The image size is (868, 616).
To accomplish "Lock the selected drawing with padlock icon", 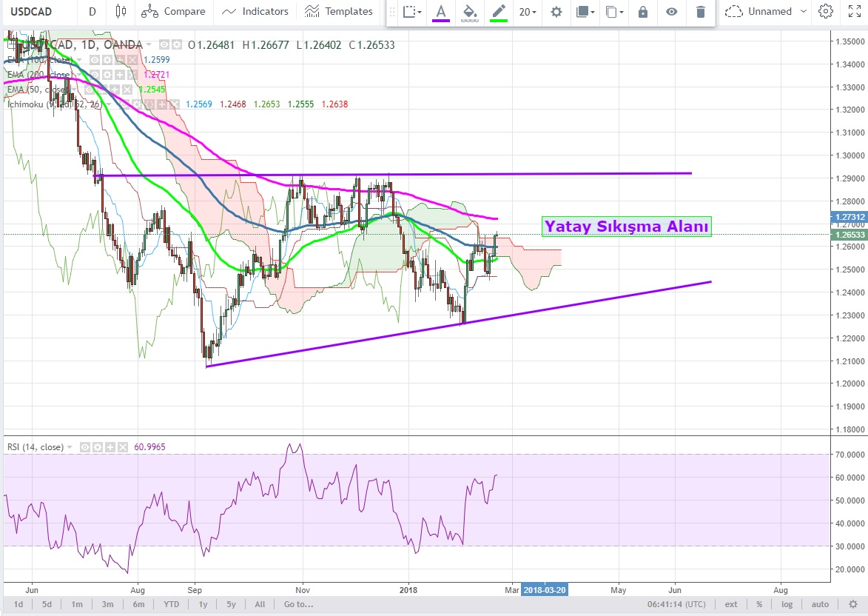I will tap(643, 12).
